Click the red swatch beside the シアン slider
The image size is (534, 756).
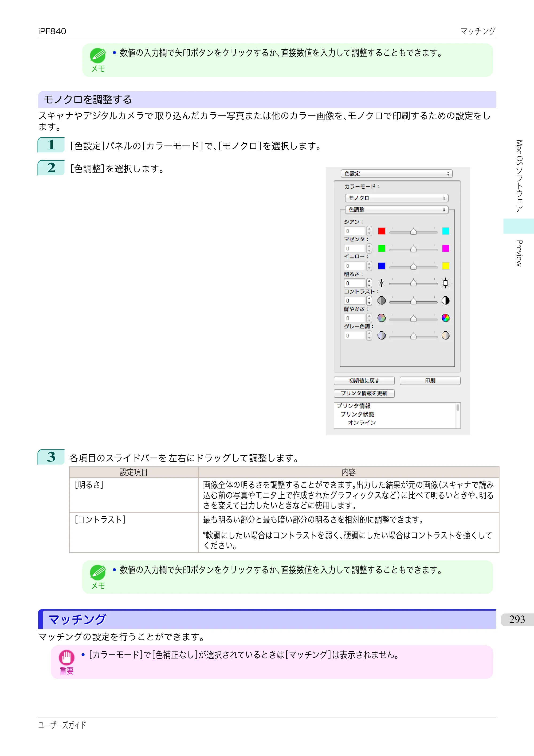tap(381, 231)
